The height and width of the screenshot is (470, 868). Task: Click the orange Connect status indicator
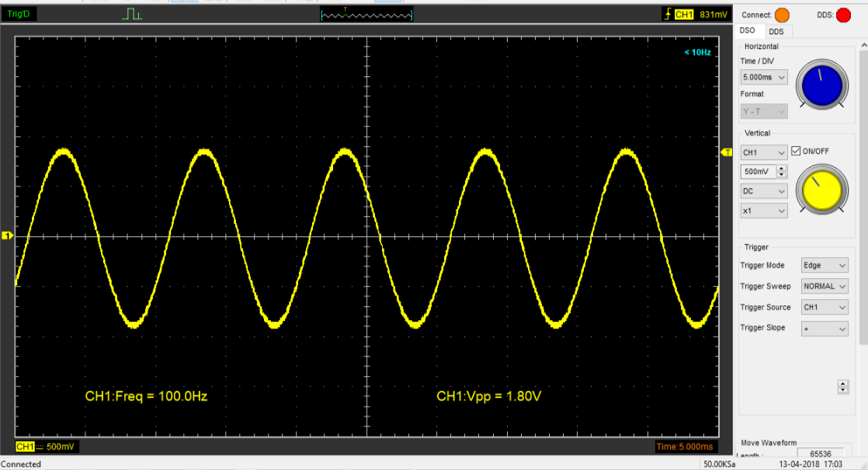click(x=782, y=15)
